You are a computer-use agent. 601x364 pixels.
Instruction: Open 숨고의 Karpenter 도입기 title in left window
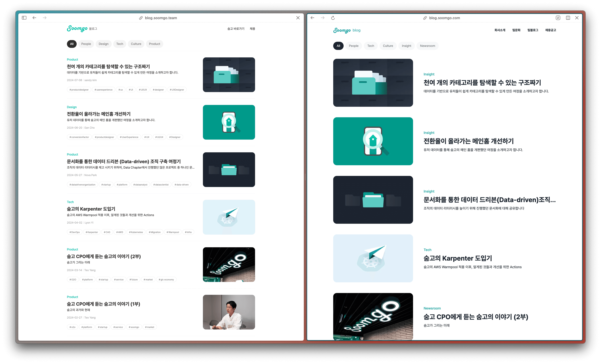point(91,209)
